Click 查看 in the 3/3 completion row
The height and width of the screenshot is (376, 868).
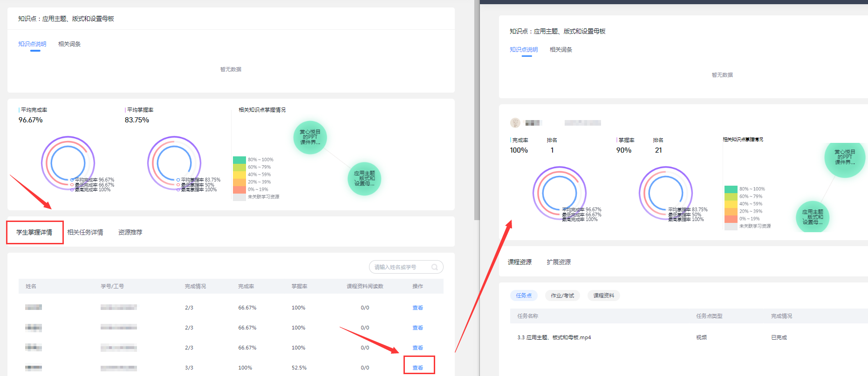[x=418, y=368]
